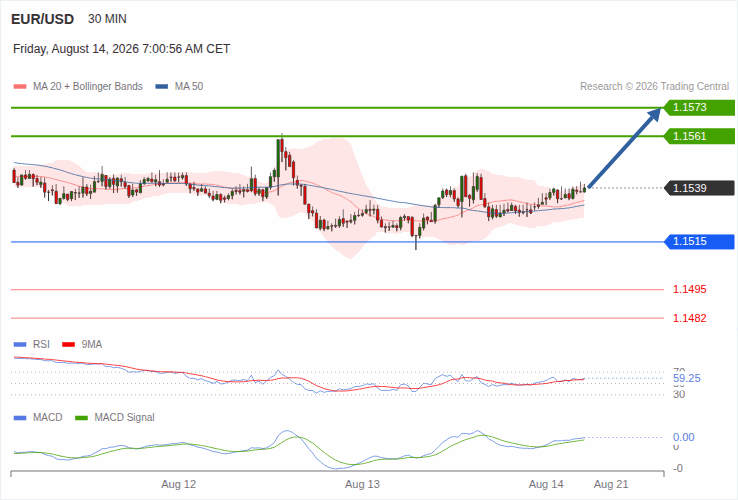Click the MACD Signal legend label
Image resolution: width=738 pixels, height=500 pixels.
[124, 417]
